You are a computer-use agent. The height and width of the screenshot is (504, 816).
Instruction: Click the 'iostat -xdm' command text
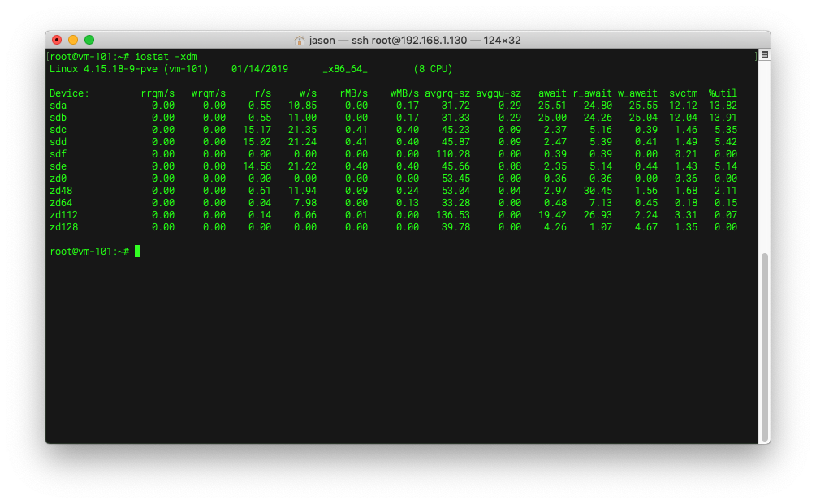pos(166,57)
